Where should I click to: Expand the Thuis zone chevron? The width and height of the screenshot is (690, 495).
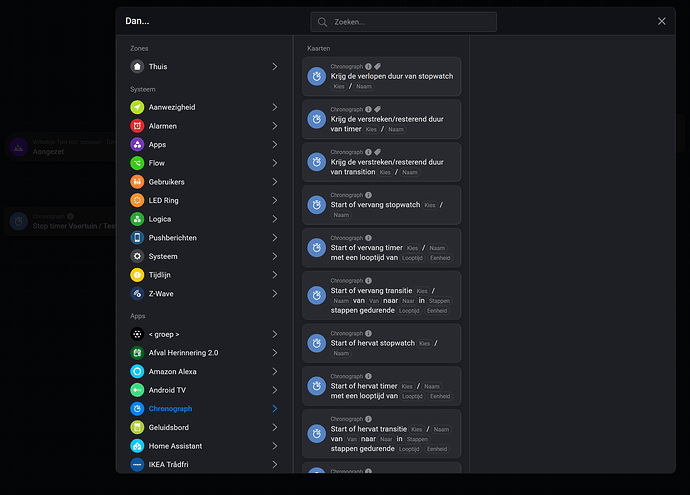[x=275, y=66]
